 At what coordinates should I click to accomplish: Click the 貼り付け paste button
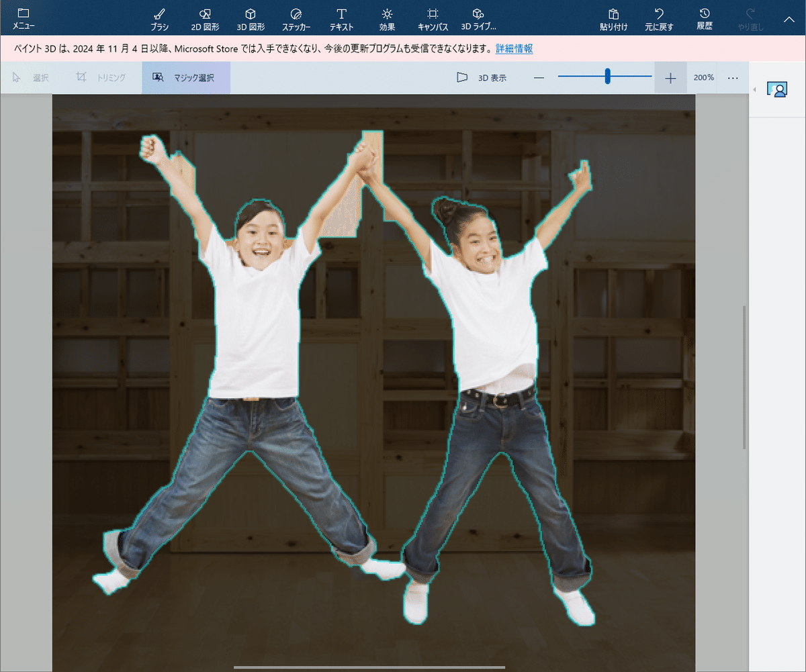tap(613, 19)
